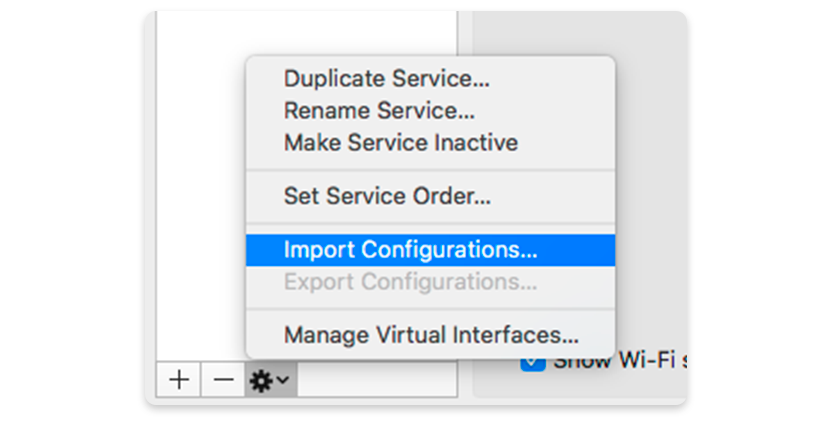Viewport: 834px width, 422px height.
Task: Click the separator line above Import Configurations…
Action: (x=430, y=223)
